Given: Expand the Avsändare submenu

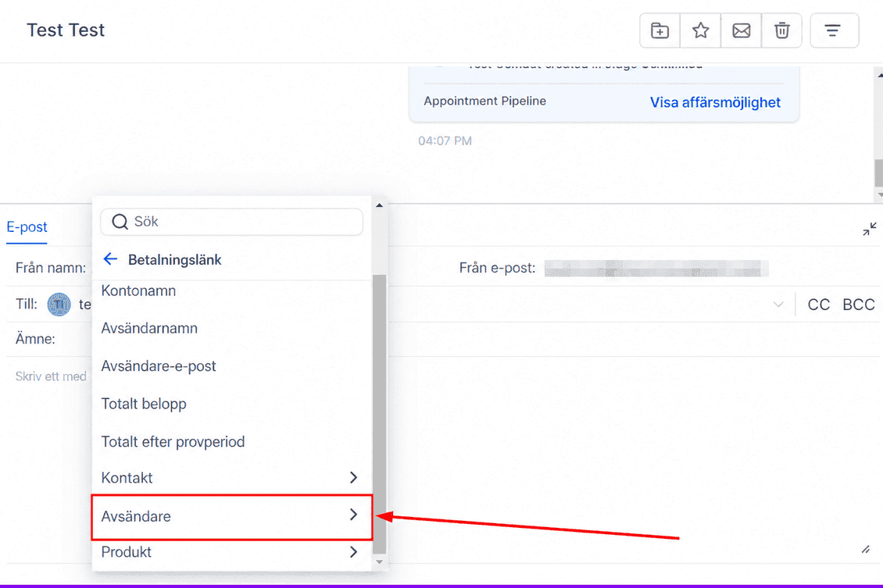Looking at the screenshot, I should pyautogui.click(x=231, y=516).
